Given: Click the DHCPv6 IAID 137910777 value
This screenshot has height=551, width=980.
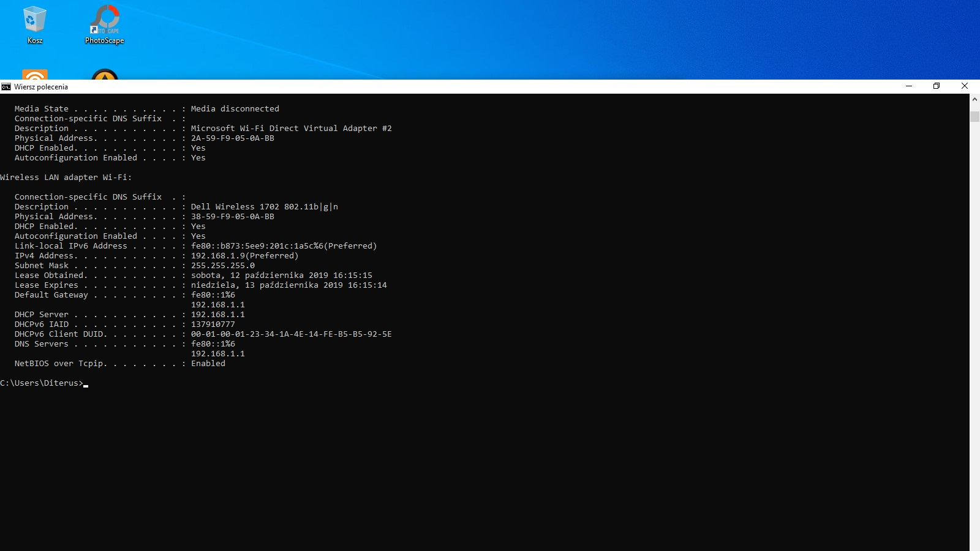Looking at the screenshot, I should [x=213, y=324].
